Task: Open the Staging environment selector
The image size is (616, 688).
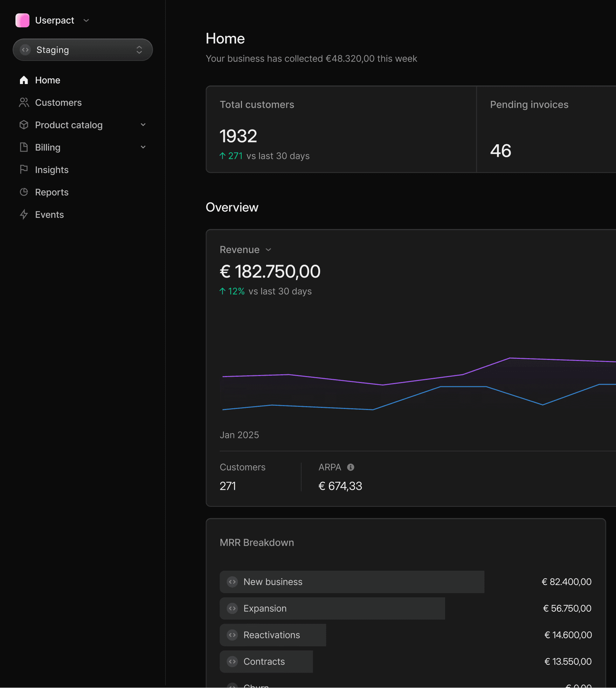Action: pyautogui.click(x=83, y=50)
